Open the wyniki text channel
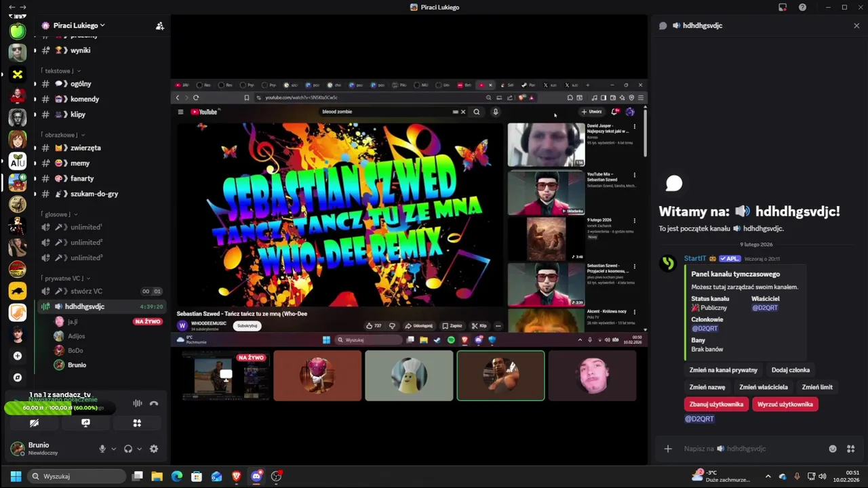The height and width of the screenshot is (488, 868). pyautogui.click(x=100, y=50)
